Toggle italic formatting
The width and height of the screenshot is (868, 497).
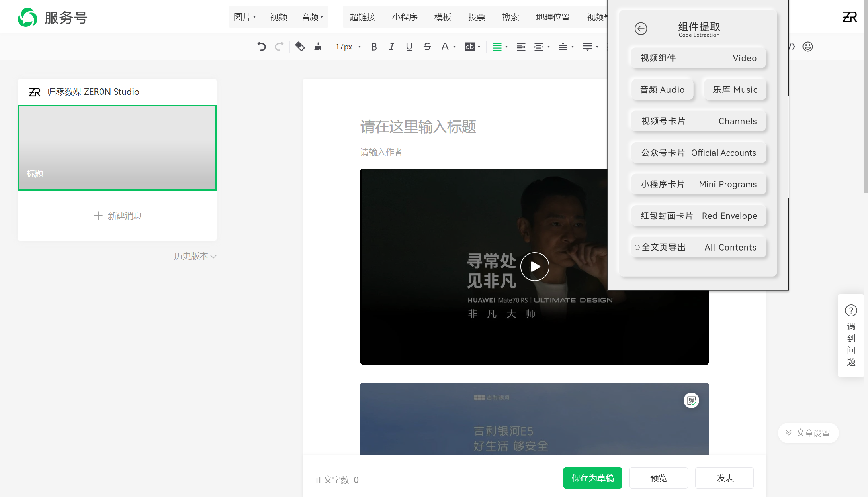(x=391, y=47)
